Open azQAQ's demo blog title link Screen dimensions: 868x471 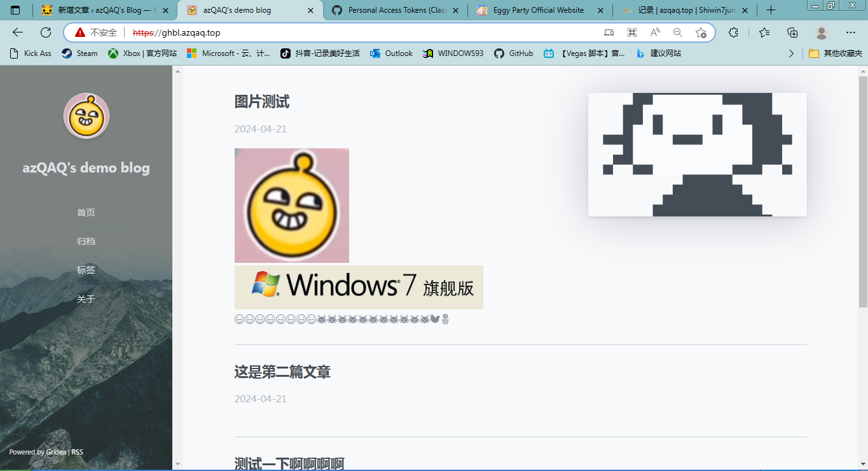click(x=86, y=168)
